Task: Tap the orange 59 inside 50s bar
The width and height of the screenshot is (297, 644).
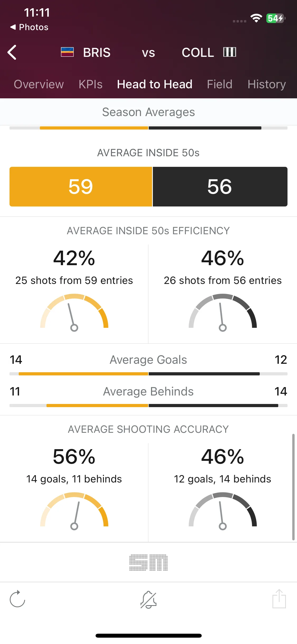Action: coord(81,187)
